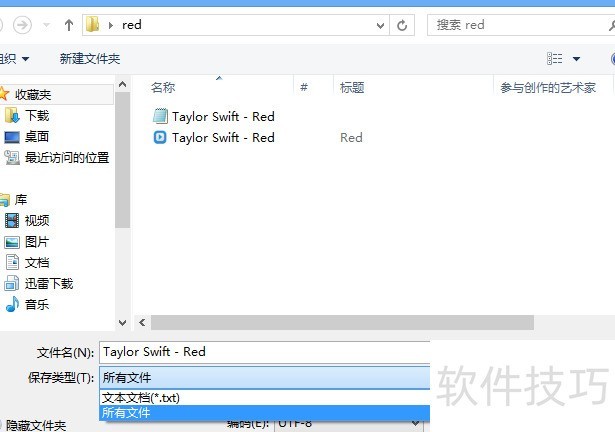Select the Taylor Swift - Red text document
This screenshot has width=615, height=432.
[222, 117]
